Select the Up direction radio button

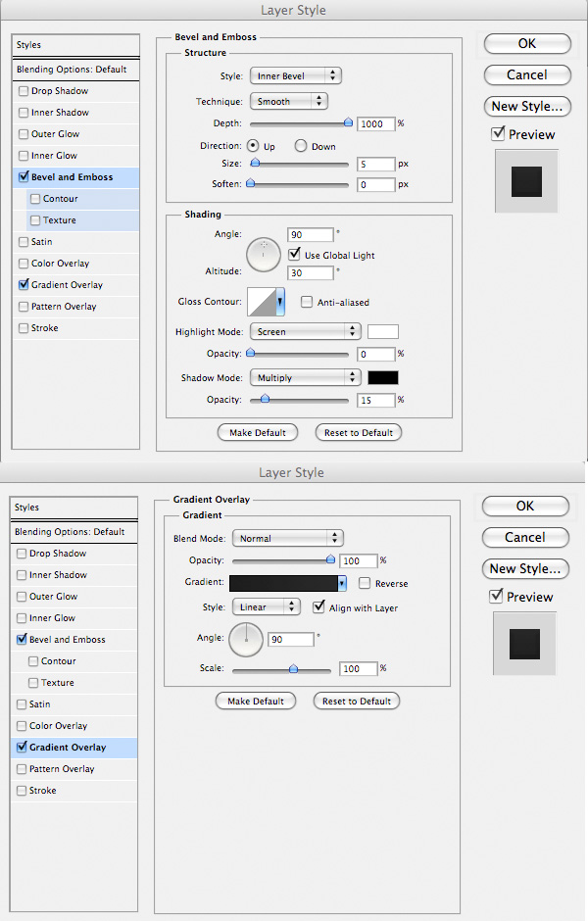point(253,146)
